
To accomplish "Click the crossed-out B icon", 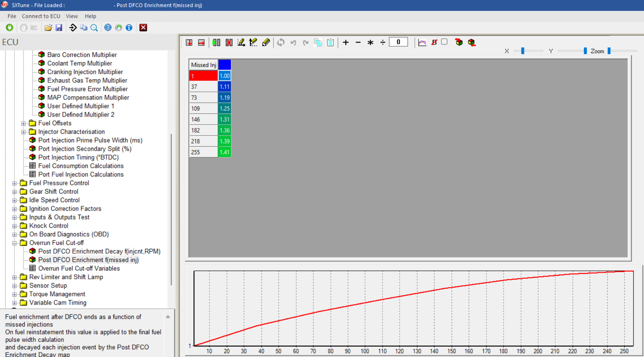I will [x=434, y=43].
